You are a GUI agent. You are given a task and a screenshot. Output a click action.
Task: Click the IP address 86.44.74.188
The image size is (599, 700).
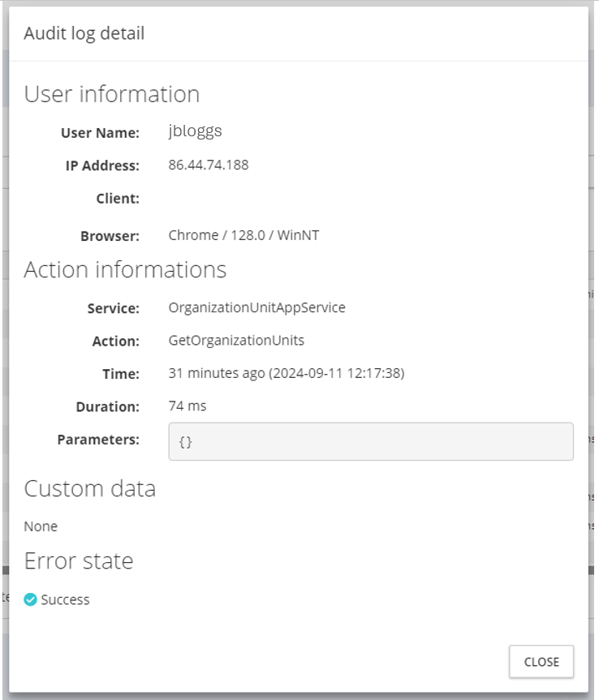208,165
